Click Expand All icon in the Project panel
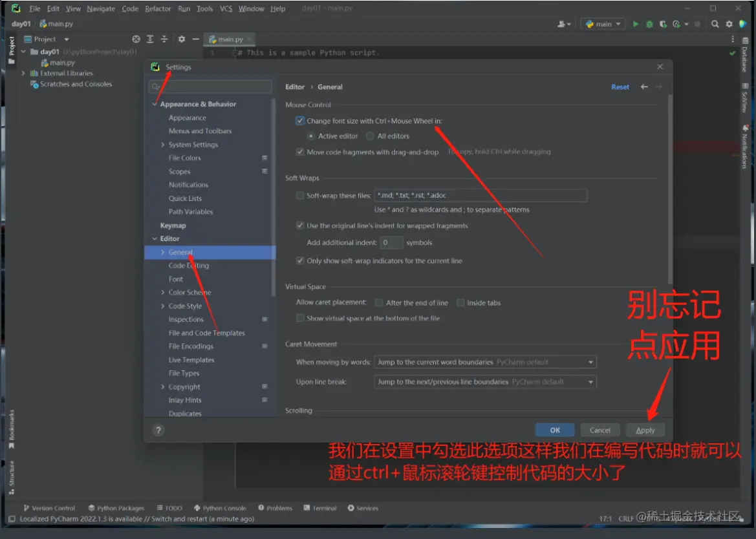The width and height of the screenshot is (756, 539). 150,39
